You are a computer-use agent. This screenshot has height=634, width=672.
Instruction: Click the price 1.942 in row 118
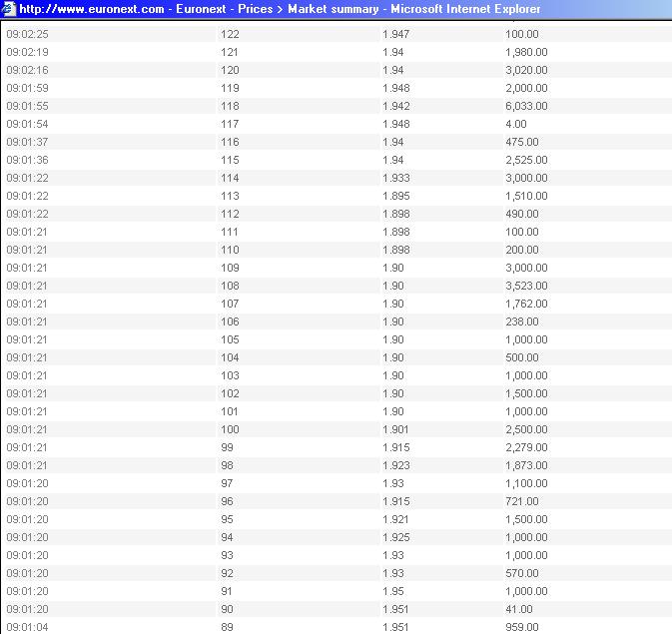[x=396, y=106]
